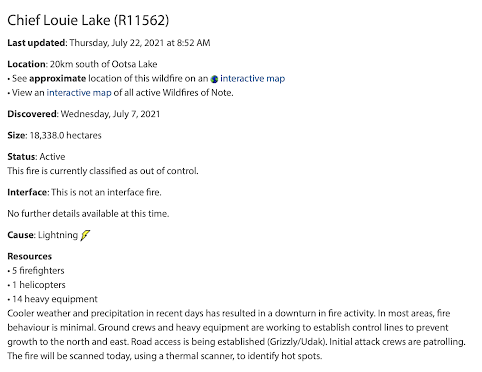Click the 5 firefighters bullet item
The image size is (482, 372).
point(36,270)
